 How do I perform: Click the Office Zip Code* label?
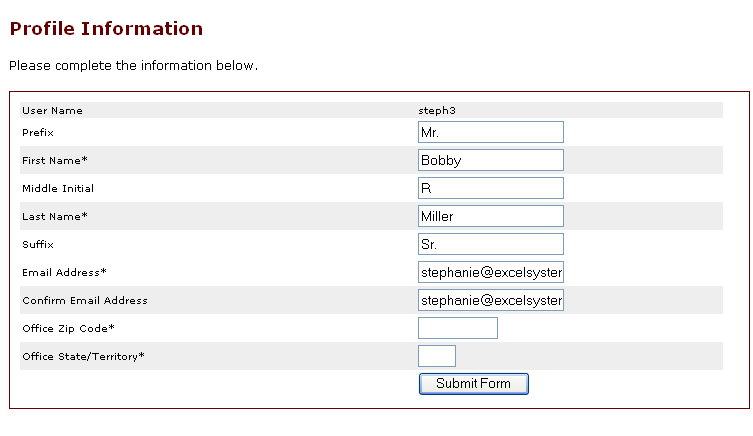(x=68, y=328)
